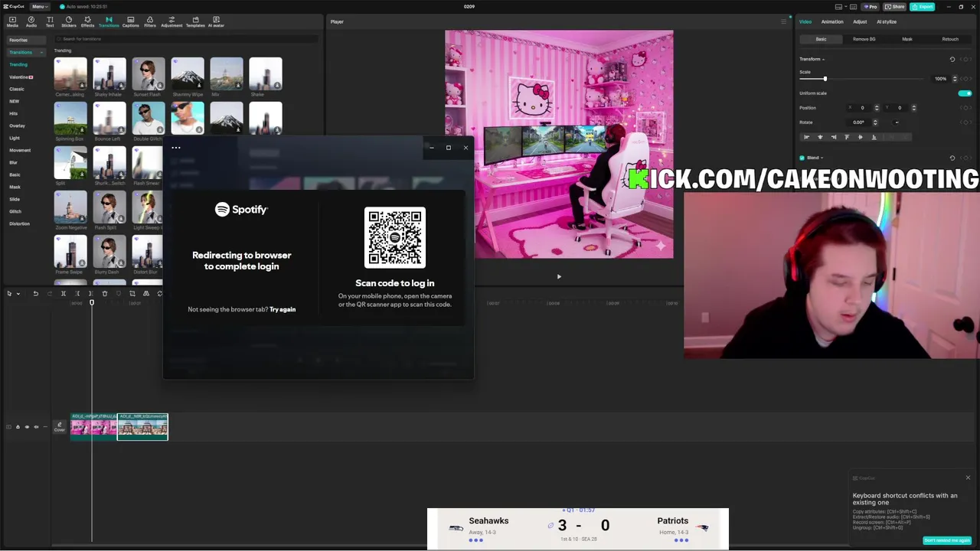Image resolution: width=980 pixels, height=551 pixels.
Task: Open the Audio panel
Action: pos(31,21)
